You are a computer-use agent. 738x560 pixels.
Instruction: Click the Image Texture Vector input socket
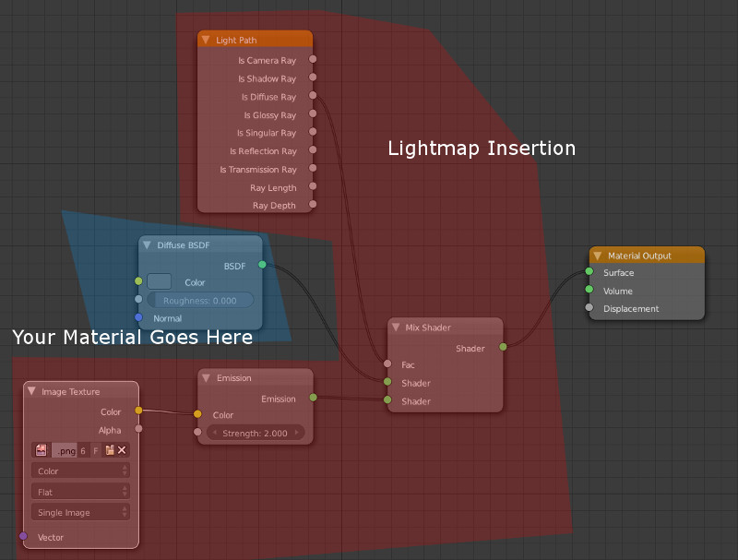point(23,536)
